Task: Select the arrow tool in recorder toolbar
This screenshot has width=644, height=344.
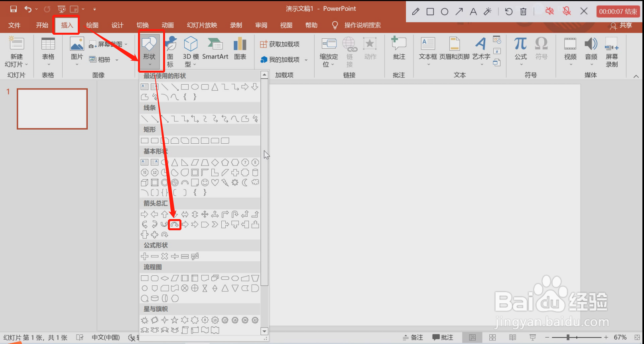Action: [459, 12]
